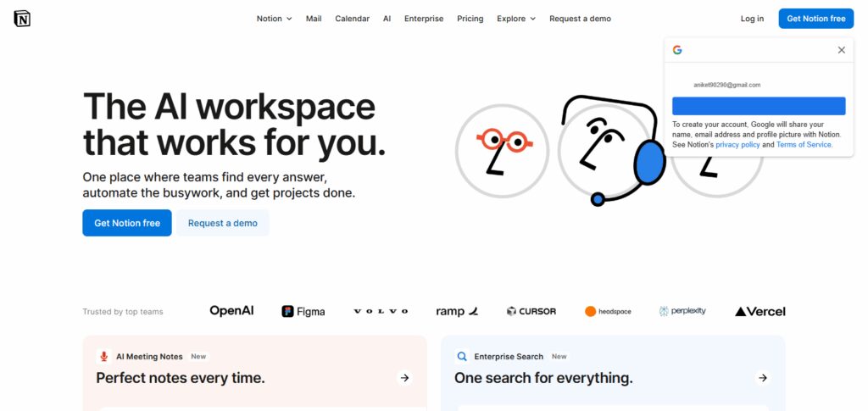Open the One search for everything arrow
This screenshot has height=411, width=868.
click(763, 378)
